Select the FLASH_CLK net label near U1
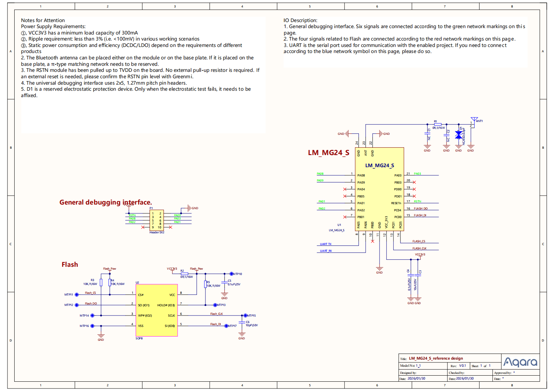 point(419,248)
